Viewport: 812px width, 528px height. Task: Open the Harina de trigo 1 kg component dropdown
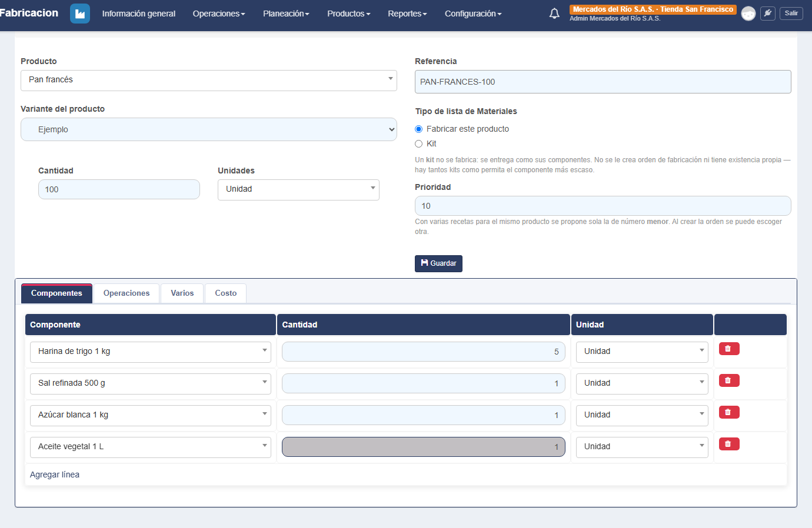coord(151,352)
